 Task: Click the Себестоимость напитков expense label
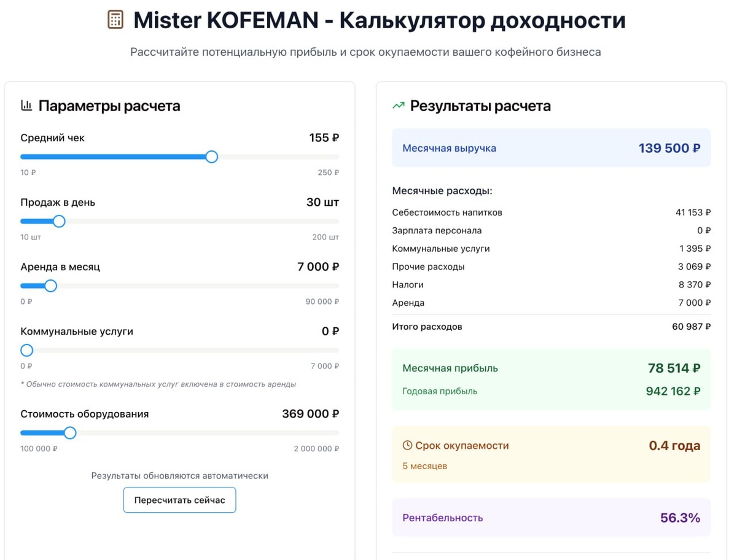click(447, 212)
